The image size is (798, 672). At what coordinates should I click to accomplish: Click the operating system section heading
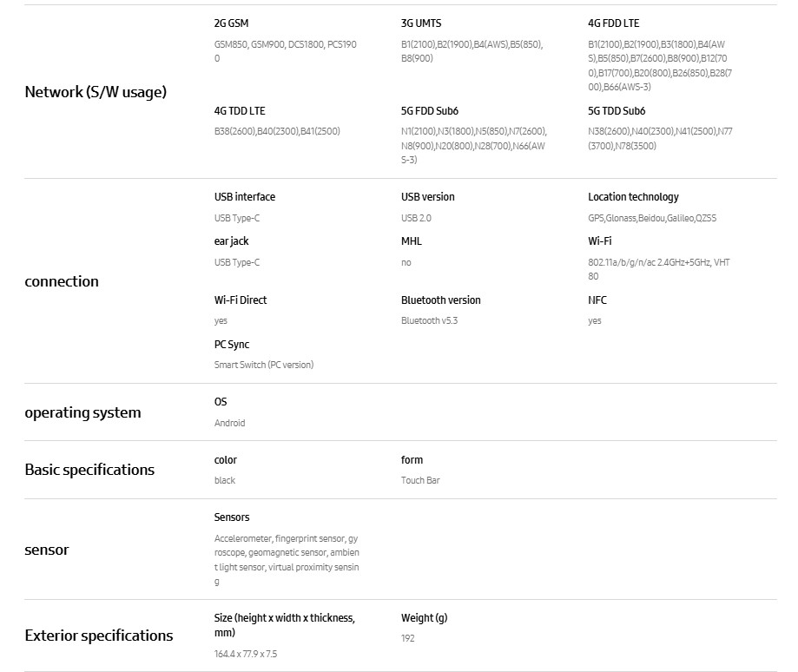(82, 412)
